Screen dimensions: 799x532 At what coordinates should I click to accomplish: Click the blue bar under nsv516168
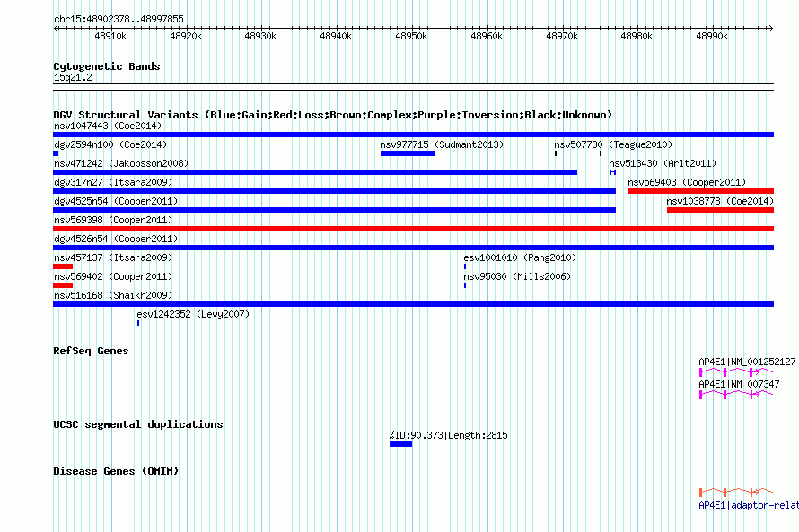click(x=413, y=304)
